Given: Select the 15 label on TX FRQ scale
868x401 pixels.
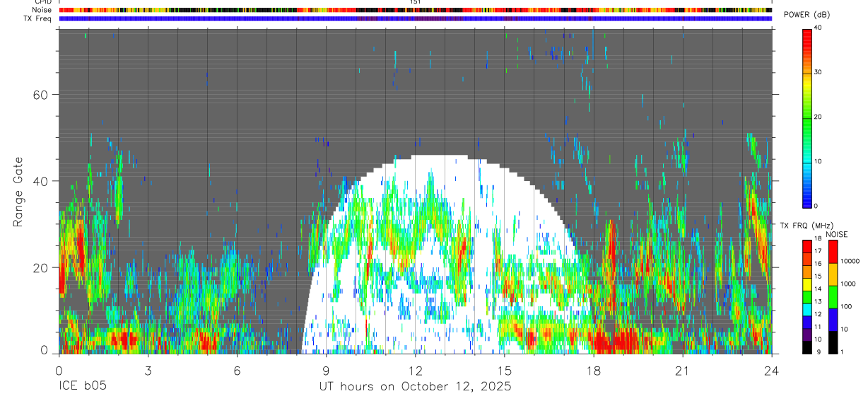Looking at the screenshot, I should 818,277.
